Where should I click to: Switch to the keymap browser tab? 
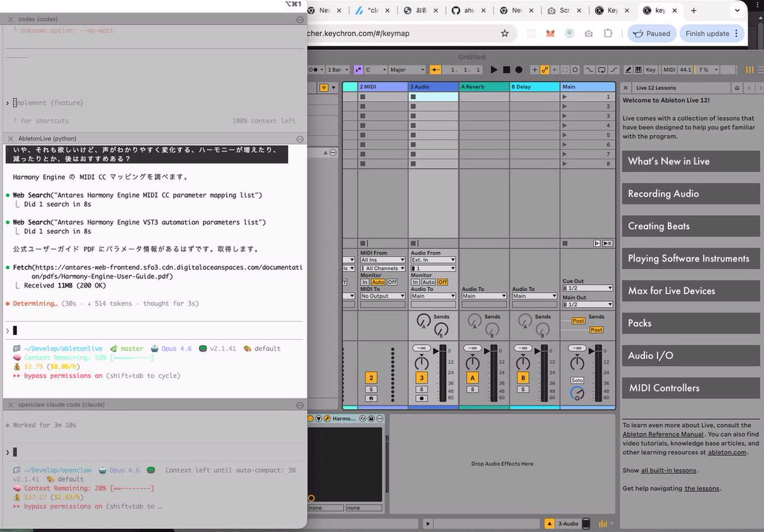pos(660,10)
